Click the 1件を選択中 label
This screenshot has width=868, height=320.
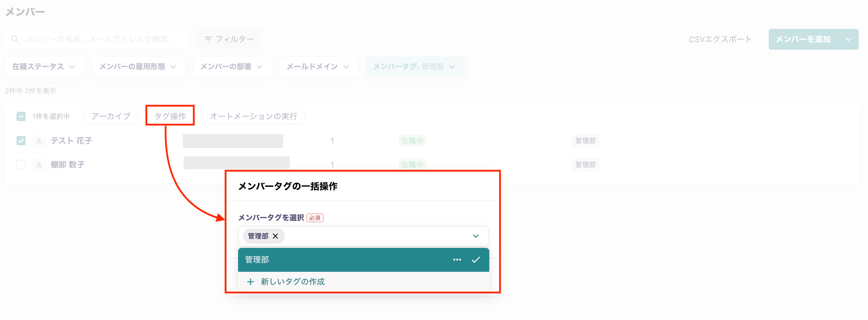(x=51, y=116)
